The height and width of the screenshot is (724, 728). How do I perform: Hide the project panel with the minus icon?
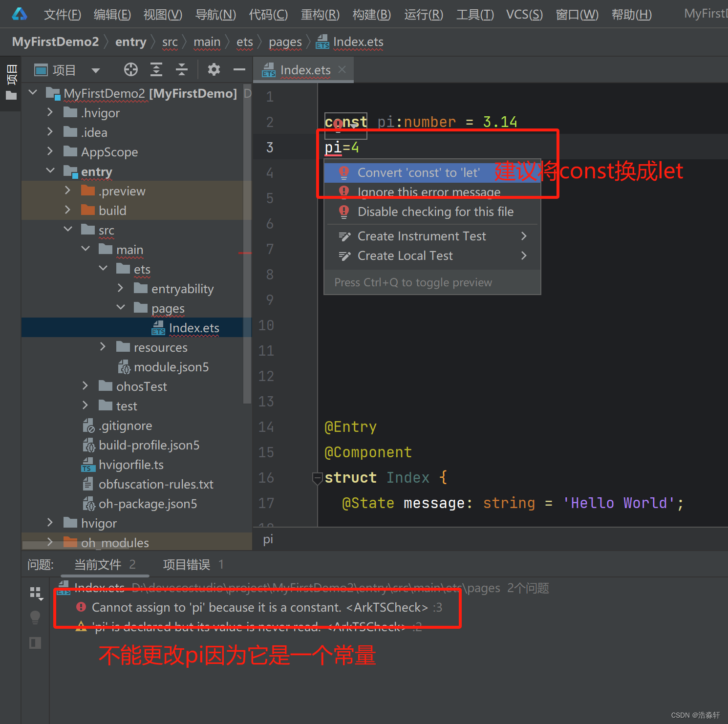point(239,70)
